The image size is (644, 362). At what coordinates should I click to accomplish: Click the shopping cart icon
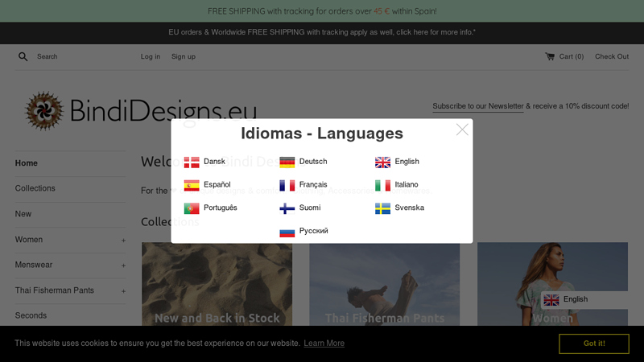click(x=550, y=56)
